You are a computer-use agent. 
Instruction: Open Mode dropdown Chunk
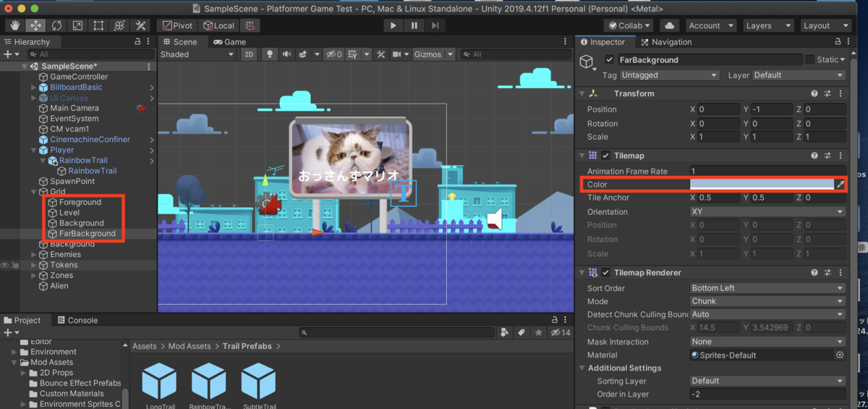tap(767, 301)
